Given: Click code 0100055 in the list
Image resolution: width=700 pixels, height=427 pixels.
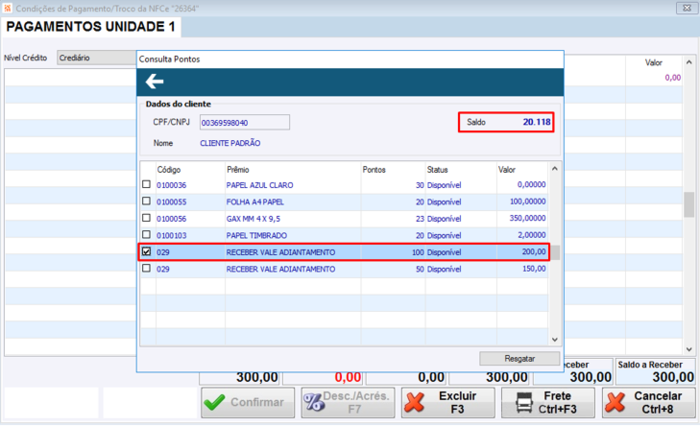Looking at the screenshot, I should [x=171, y=202].
